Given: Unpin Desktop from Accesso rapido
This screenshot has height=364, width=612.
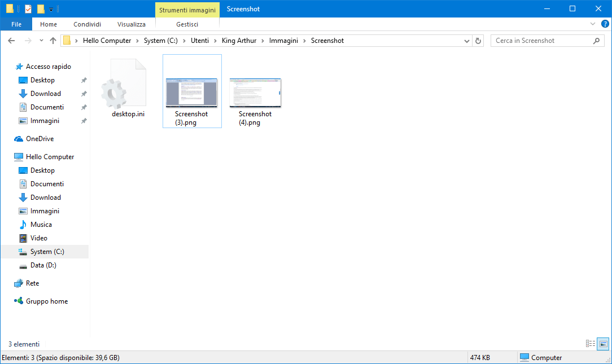Looking at the screenshot, I should click(x=84, y=80).
